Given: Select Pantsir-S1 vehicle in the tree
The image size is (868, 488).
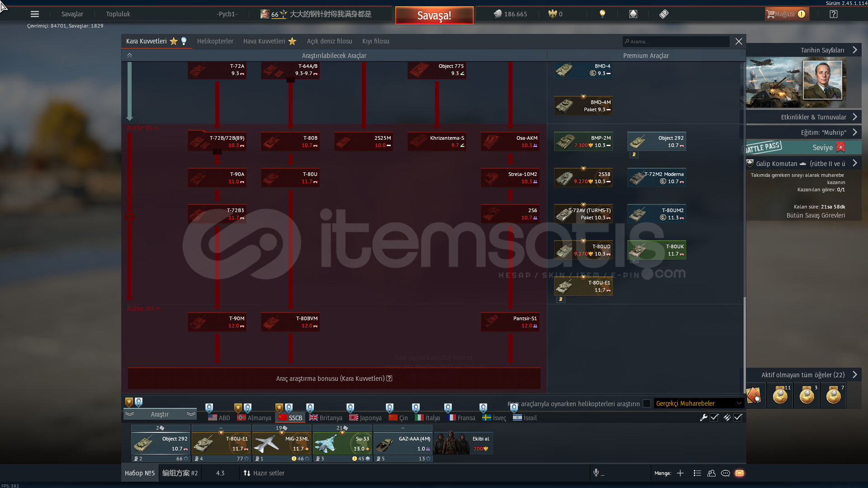Looking at the screenshot, I should (x=510, y=322).
